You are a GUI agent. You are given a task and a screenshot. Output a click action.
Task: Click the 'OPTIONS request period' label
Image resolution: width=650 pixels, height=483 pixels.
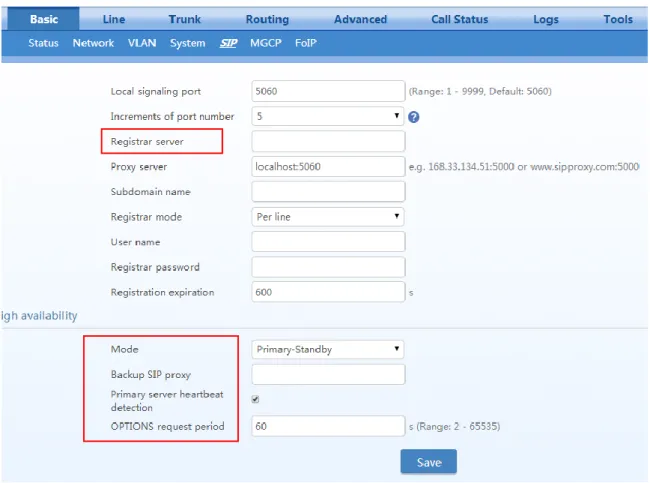[x=167, y=426]
